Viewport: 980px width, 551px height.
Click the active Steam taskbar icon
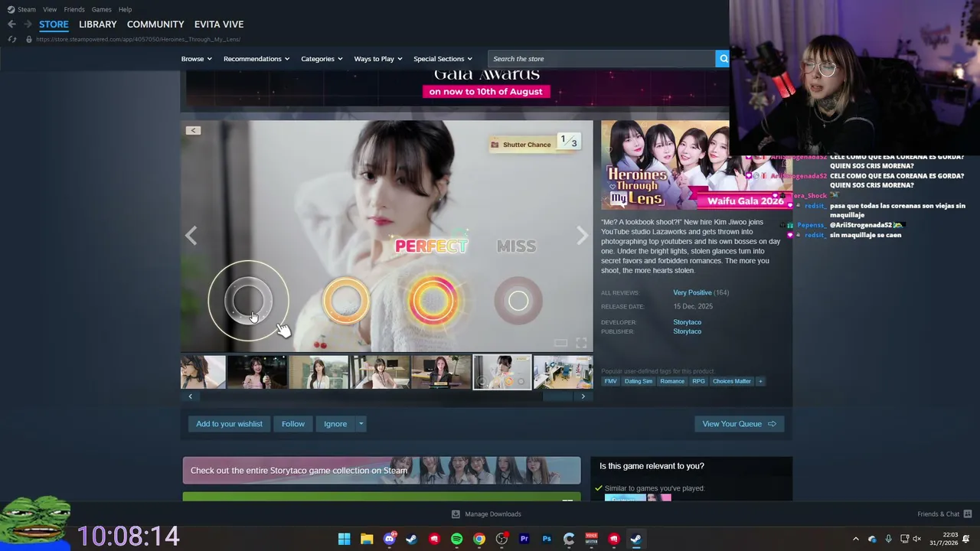(x=635, y=539)
